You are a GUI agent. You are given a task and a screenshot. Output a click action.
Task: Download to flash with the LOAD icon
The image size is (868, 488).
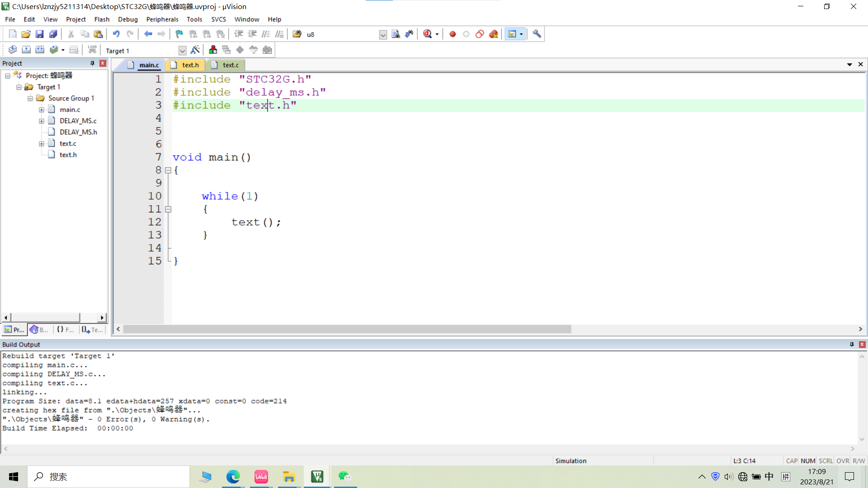(x=92, y=50)
